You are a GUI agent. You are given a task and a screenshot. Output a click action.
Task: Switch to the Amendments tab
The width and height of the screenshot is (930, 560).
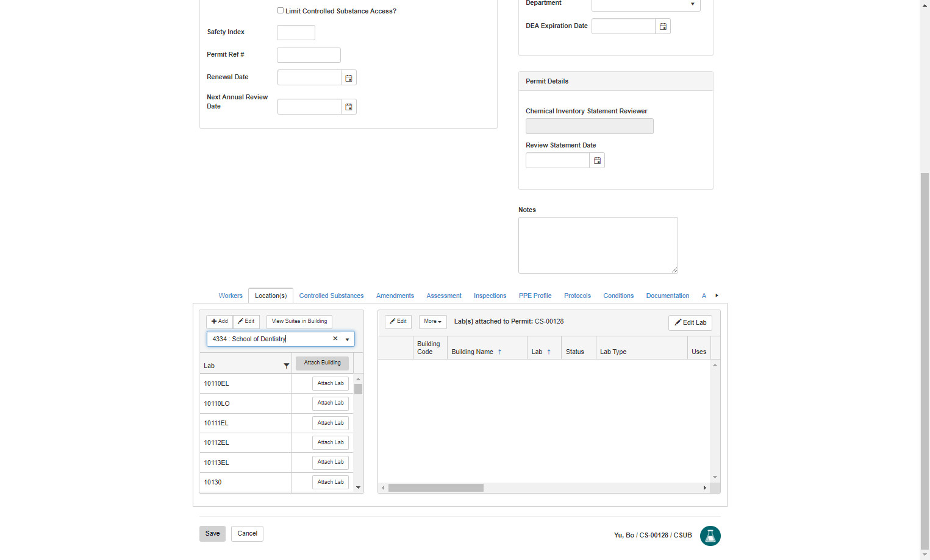tap(395, 296)
